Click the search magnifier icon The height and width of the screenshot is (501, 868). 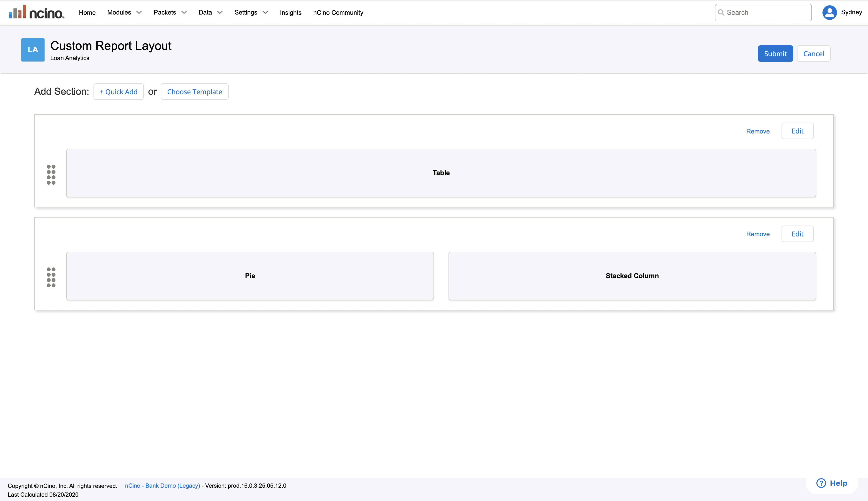pos(721,12)
